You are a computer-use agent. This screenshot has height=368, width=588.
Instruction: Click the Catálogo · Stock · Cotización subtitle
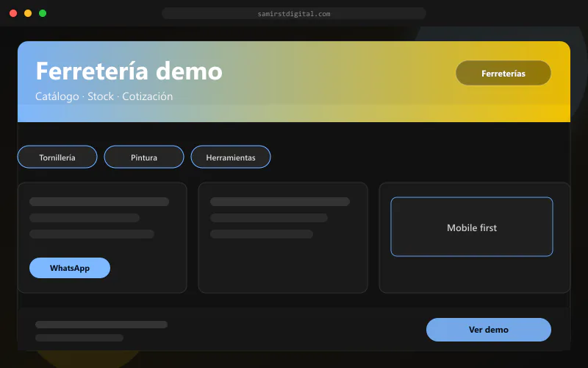(x=104, y=96)
